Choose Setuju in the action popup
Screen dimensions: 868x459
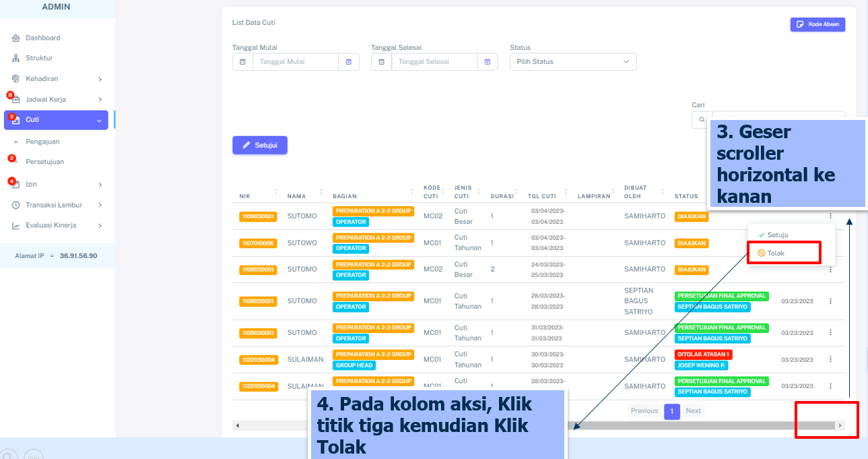click(x=777, y=235)
